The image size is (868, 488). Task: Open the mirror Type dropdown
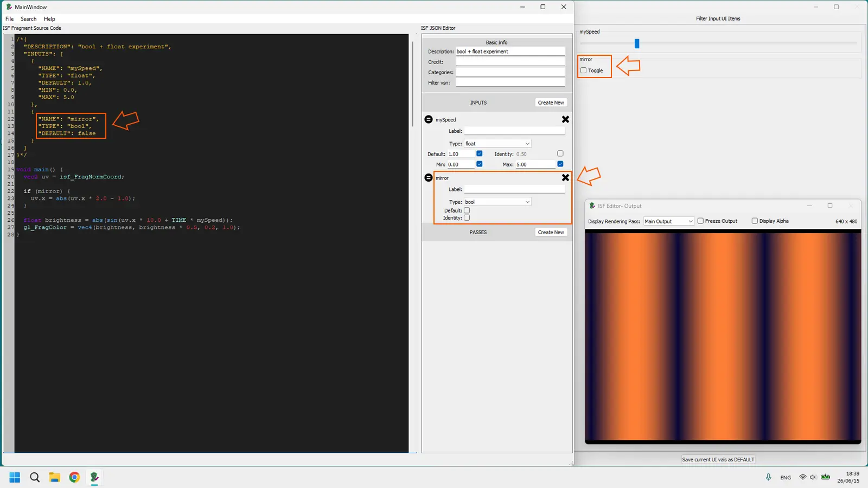tap(497, 202)
